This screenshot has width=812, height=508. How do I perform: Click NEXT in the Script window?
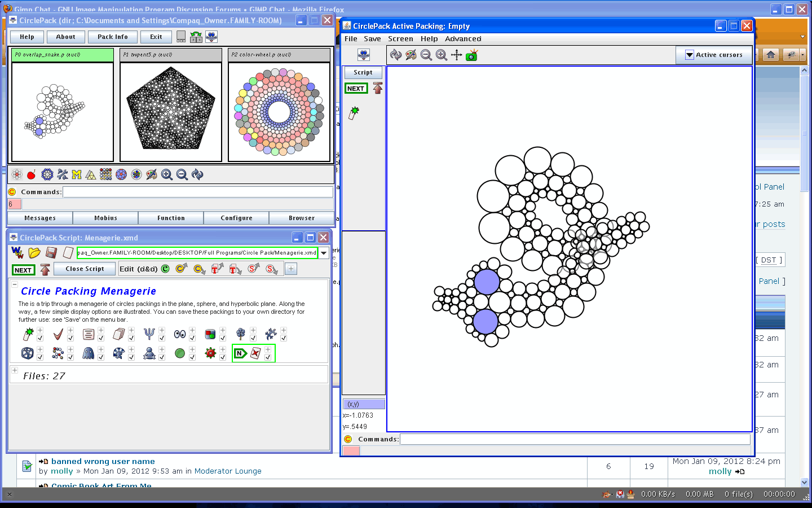23,270
